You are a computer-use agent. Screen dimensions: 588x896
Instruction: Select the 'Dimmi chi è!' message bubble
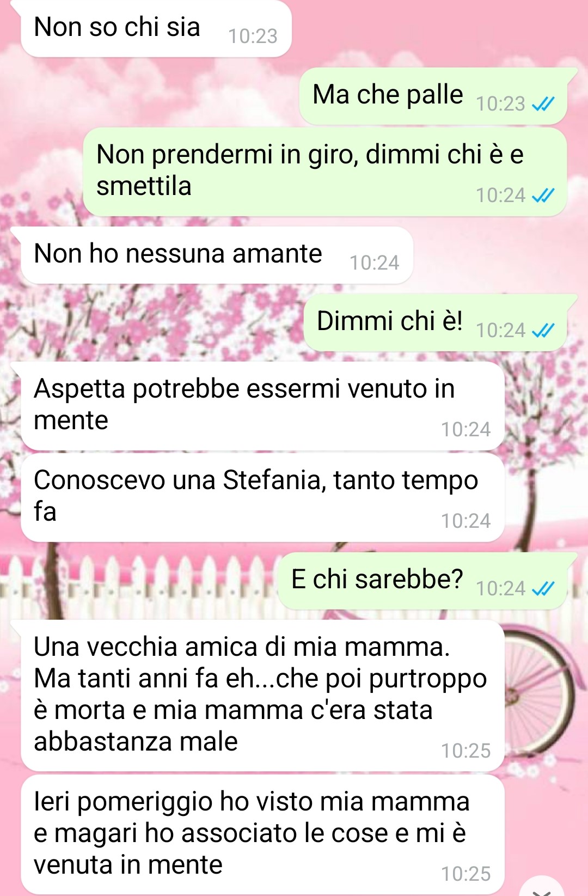coord(436,322)
